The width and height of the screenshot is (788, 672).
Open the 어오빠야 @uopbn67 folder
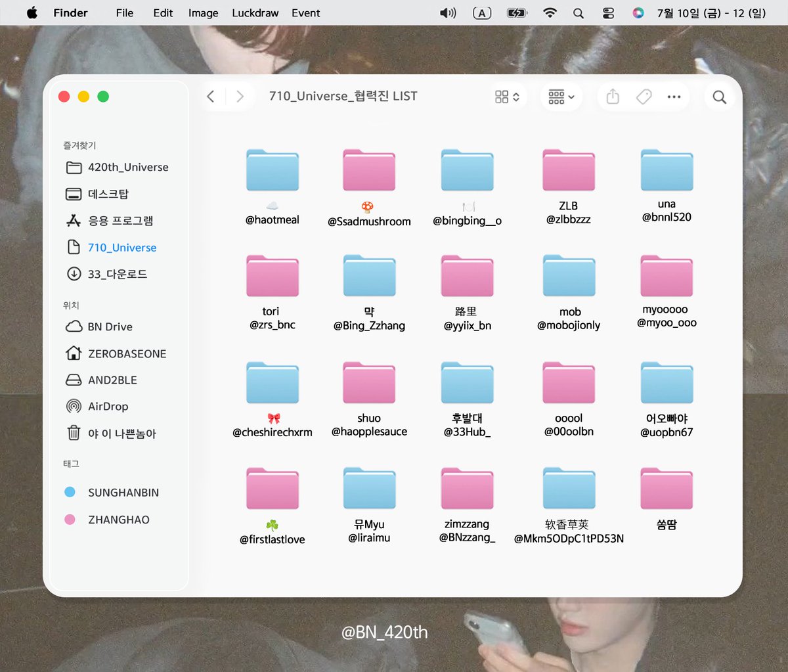(x=667, y=382)
